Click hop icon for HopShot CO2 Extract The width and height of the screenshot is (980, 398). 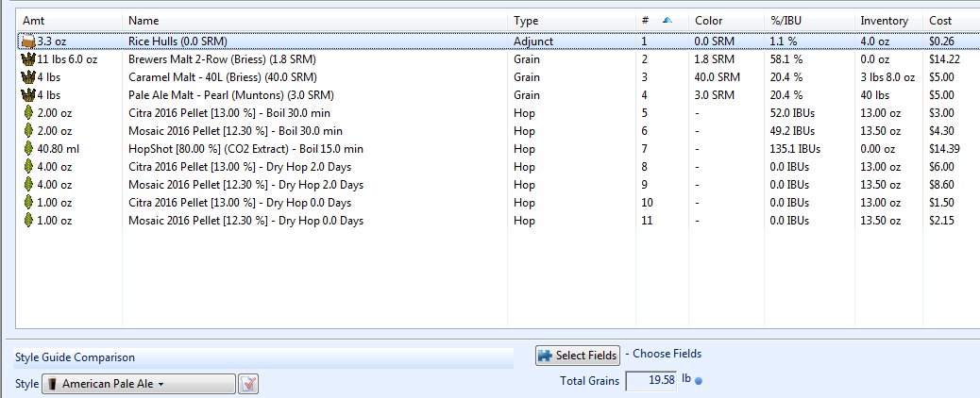click(28, 149)
